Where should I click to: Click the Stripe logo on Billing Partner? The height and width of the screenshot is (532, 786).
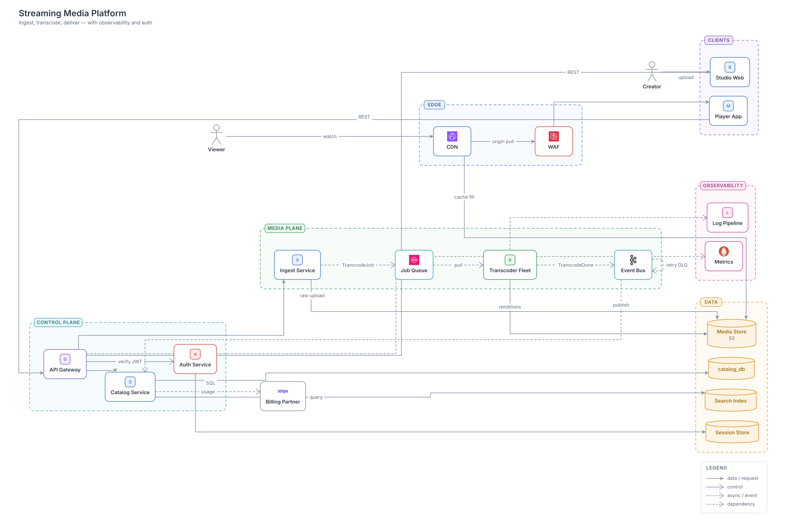(283, 391)
